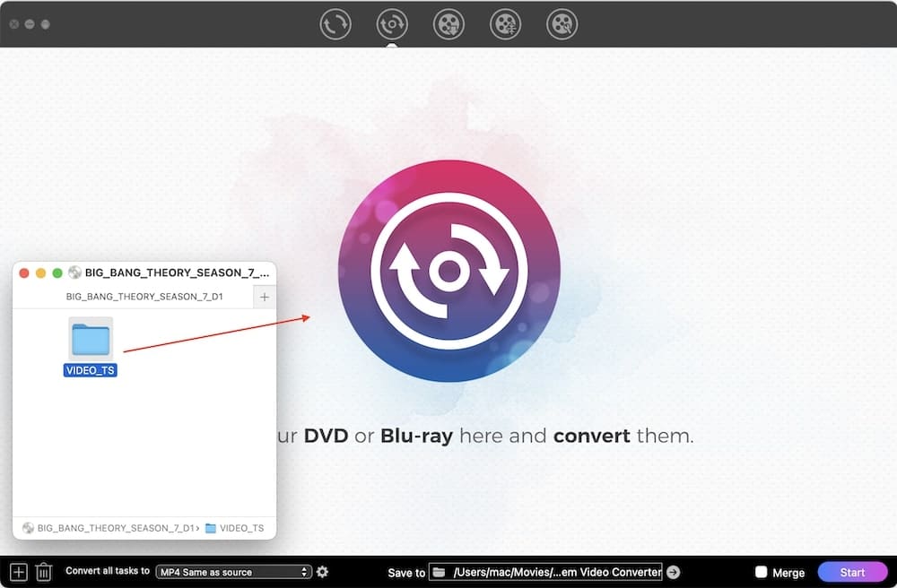Click the rightmost Toolbox icon in toolbar
The image size is (897, 588).
click(562, 24)
